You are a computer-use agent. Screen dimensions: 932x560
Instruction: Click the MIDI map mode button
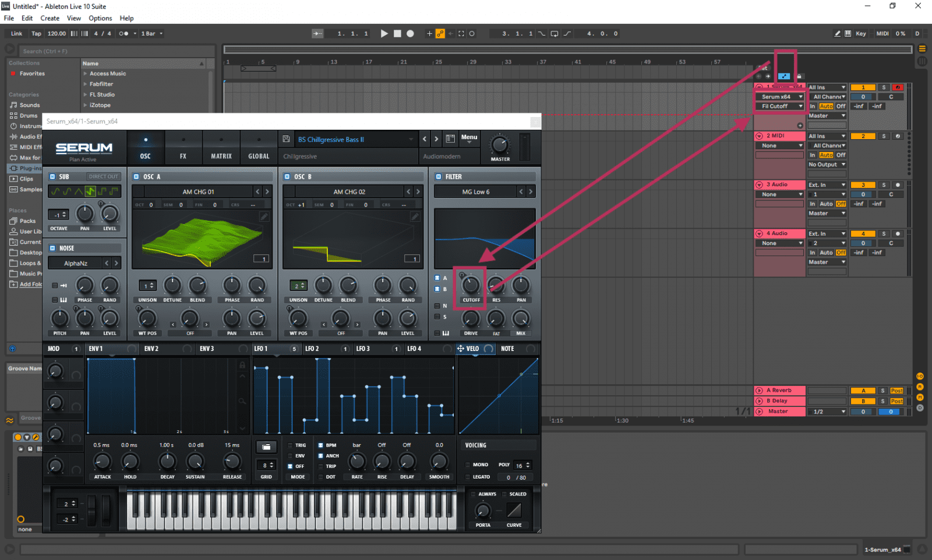pyautogui.click(x=882, y=34)
